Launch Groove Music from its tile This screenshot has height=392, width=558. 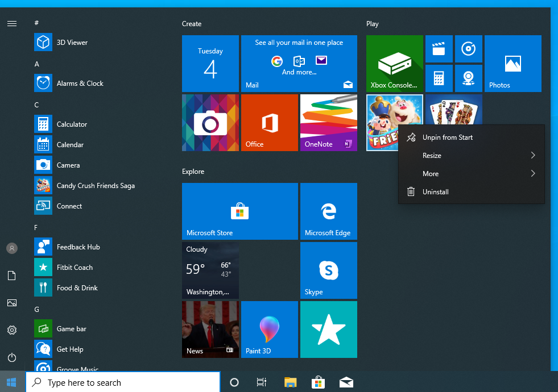tap(468, 49)
